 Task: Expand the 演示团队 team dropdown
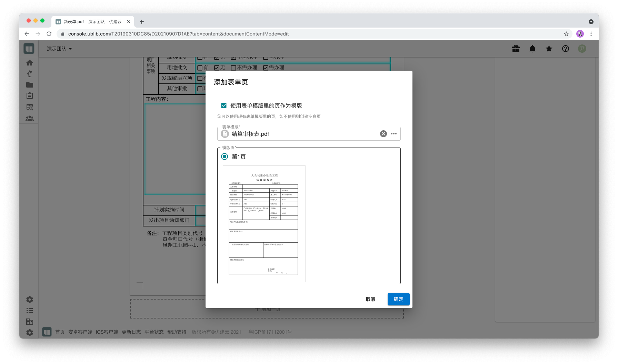(x=59, y=49)
